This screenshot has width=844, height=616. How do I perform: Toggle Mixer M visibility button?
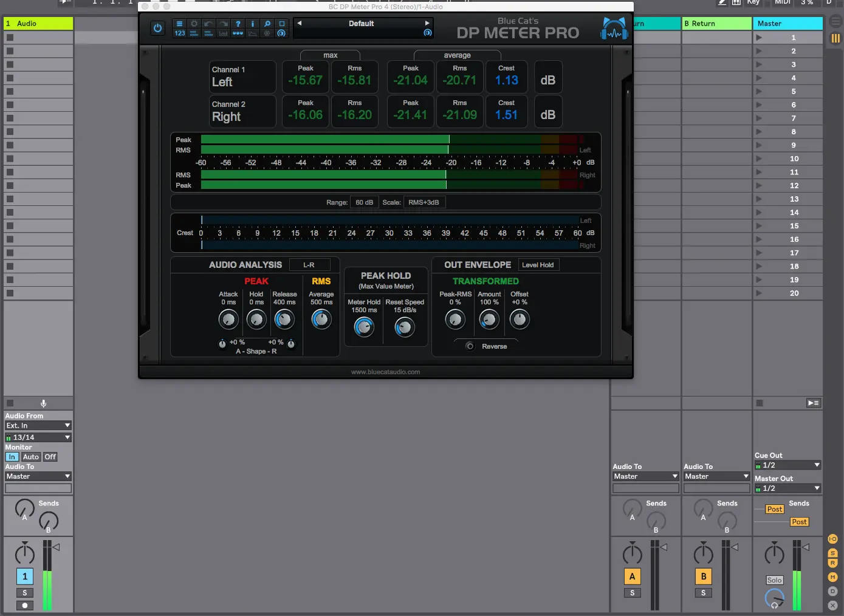(833, 577)
